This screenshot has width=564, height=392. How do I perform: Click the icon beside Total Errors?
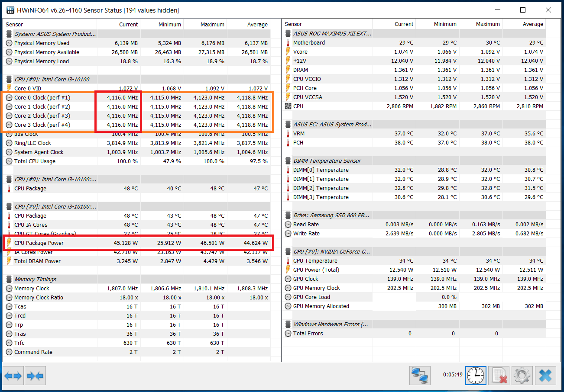(x=288, y=334)
